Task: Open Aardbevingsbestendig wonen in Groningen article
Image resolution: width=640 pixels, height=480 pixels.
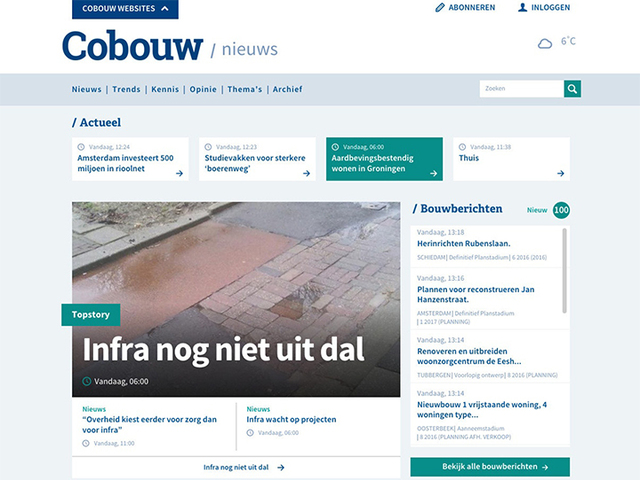Action: 372,163
